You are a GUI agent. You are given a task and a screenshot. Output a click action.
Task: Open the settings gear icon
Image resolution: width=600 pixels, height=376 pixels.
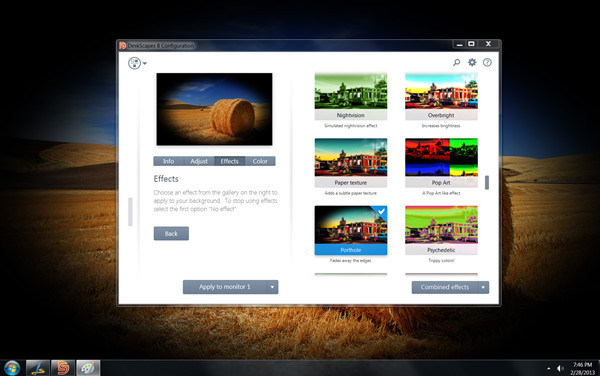click(x=472, y=62)
